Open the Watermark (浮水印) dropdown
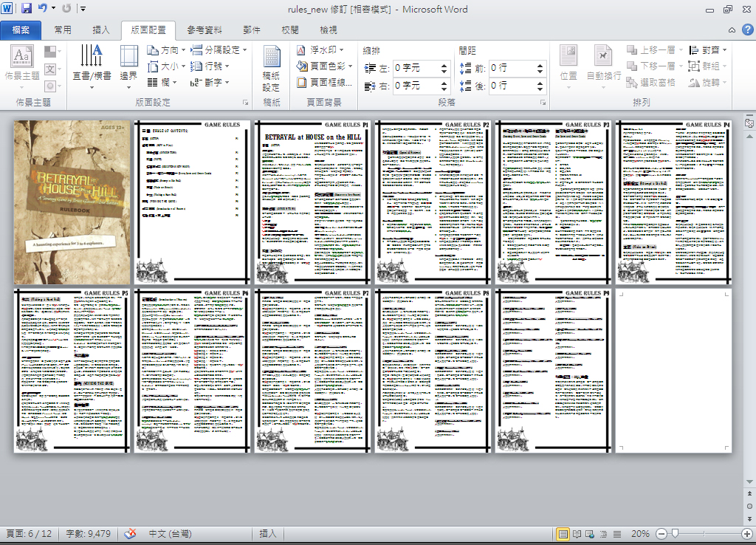This screenshot has height=545, width=756. (x=320, y=50)
